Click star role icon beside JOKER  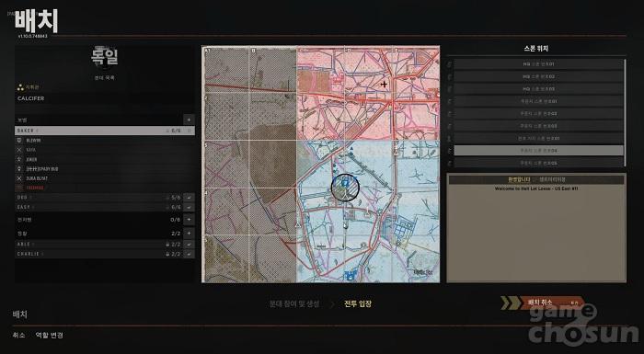pyautogui.click(x=19, y=159)
